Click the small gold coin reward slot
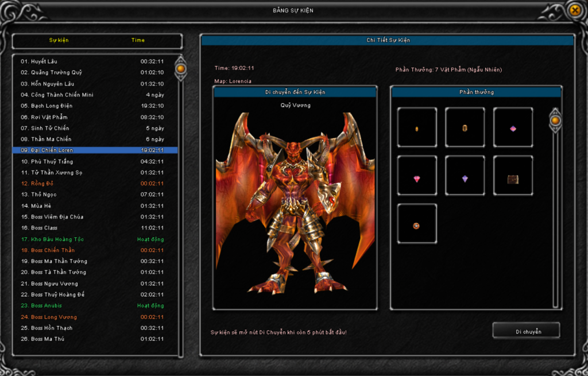 [x=417, y=129]
